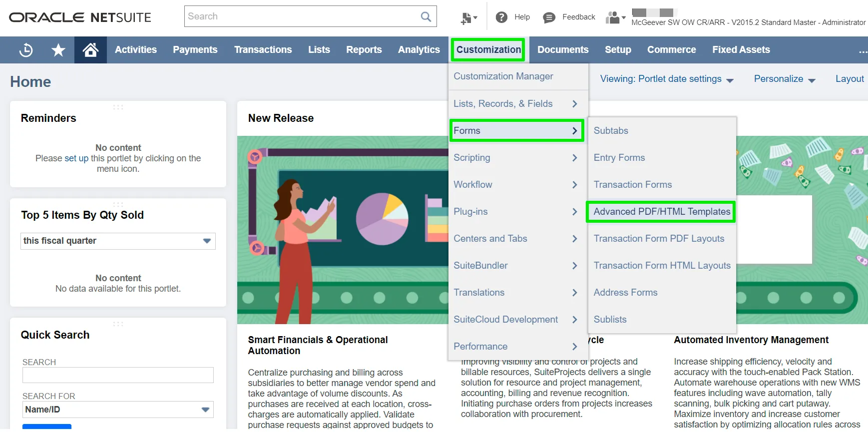
Task: Click the 'set up' link in Reminders
Action: tap(76, 158)
